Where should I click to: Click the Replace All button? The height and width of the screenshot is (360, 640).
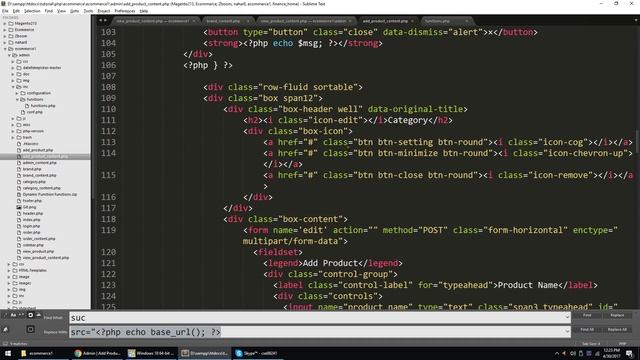click(617, 329)
